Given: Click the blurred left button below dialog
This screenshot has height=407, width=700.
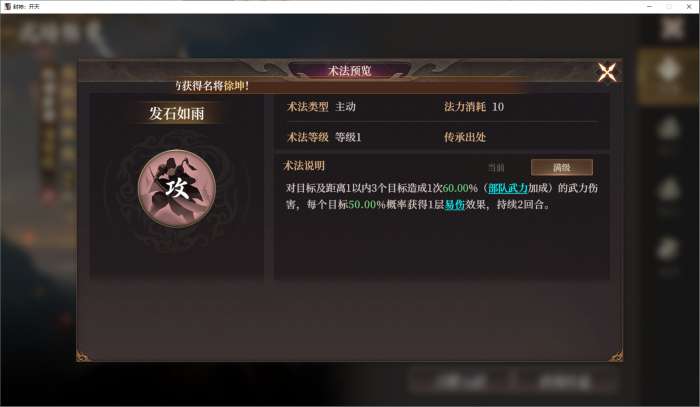Looking at the screenshot, I should point(461,382).
